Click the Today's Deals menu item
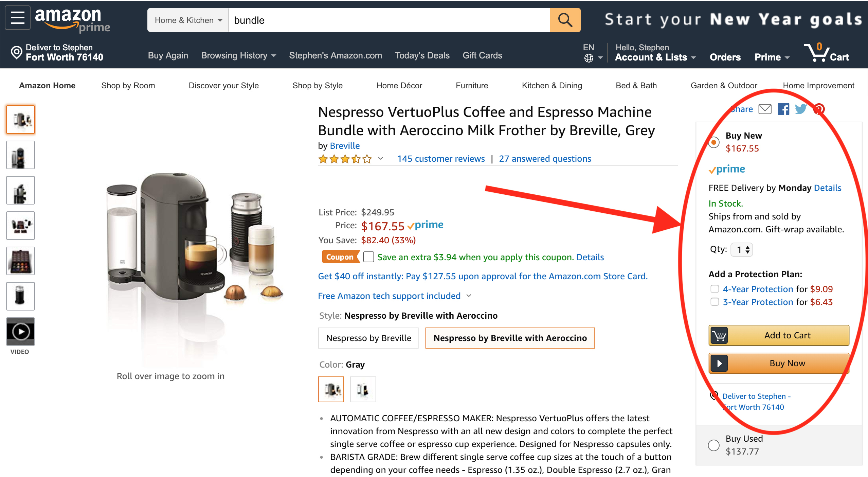Viewport: 868px width, 477px height. tap(422, 55)
